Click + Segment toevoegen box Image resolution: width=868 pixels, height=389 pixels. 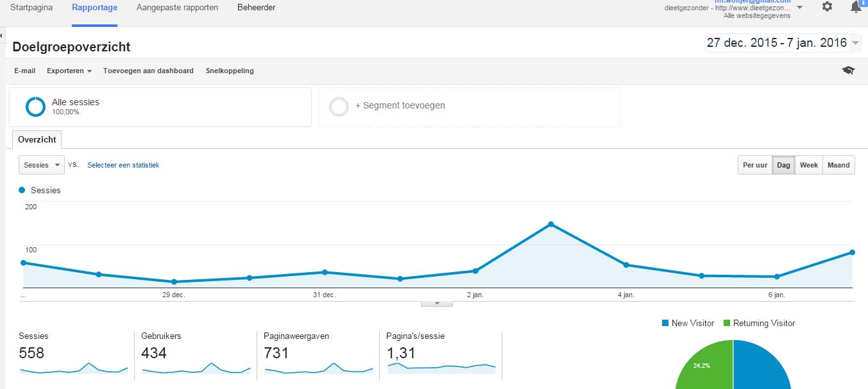[470, 107]
